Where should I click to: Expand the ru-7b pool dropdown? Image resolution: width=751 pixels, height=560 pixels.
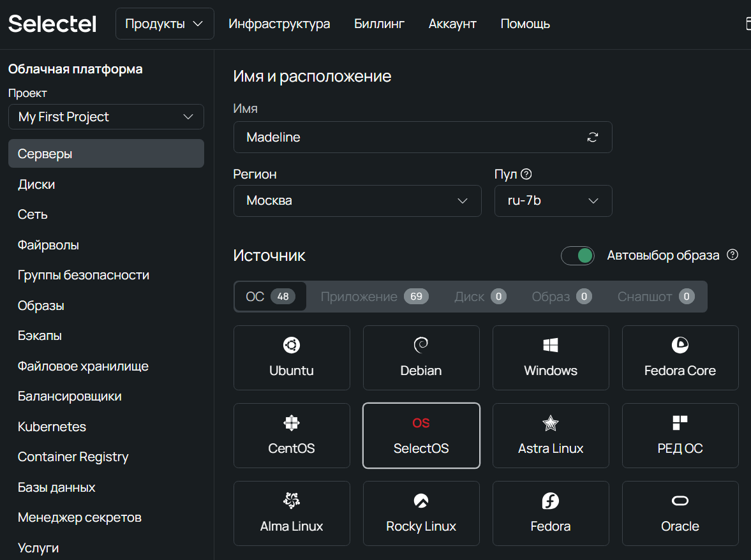[553, 201]
